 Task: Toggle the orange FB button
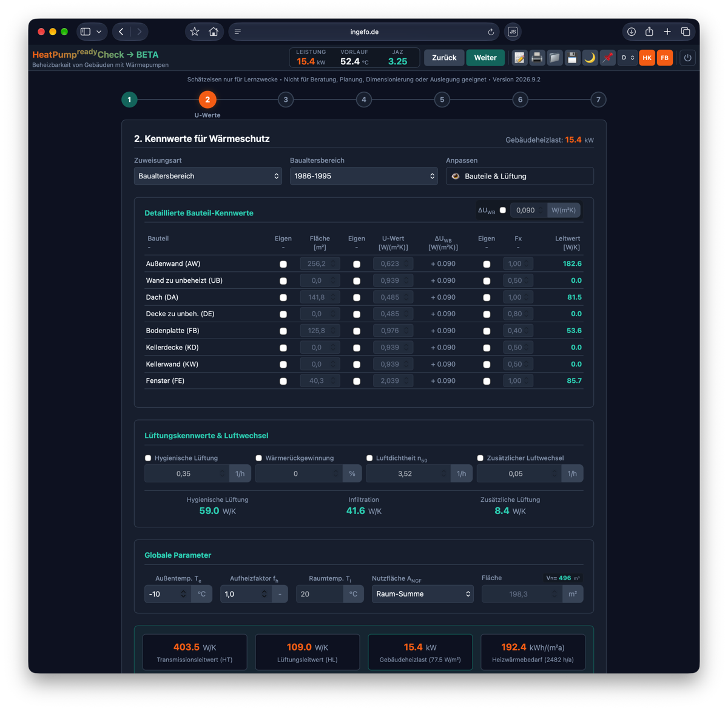click(x=665, y=58)
